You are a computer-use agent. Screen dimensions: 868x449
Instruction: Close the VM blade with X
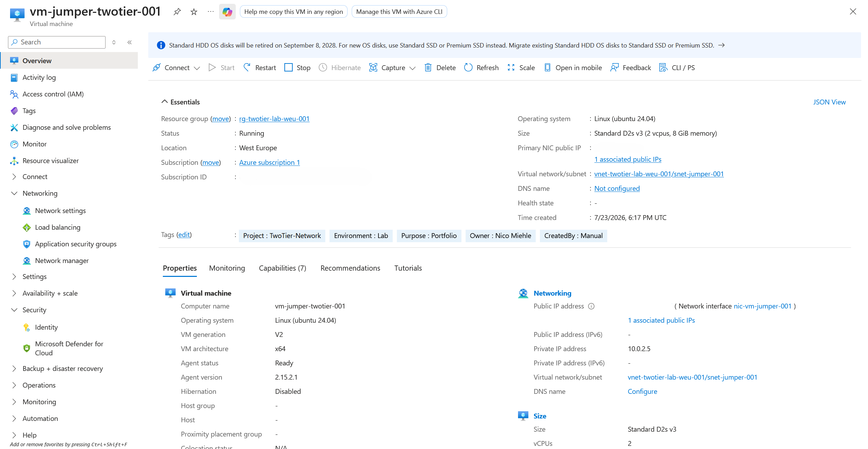pyautogui.click(x=853, y=12)
